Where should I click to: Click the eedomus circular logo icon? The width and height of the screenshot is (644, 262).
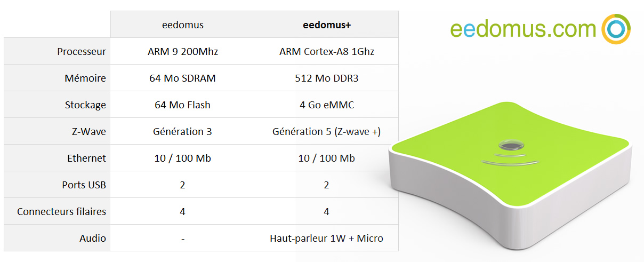616,29
